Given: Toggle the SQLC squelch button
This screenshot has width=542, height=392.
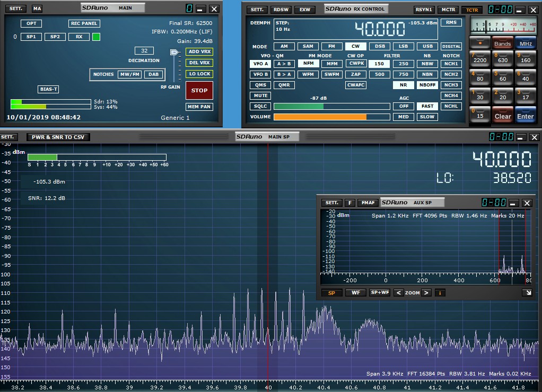Looking at the screenshot, I should point(260,106).
